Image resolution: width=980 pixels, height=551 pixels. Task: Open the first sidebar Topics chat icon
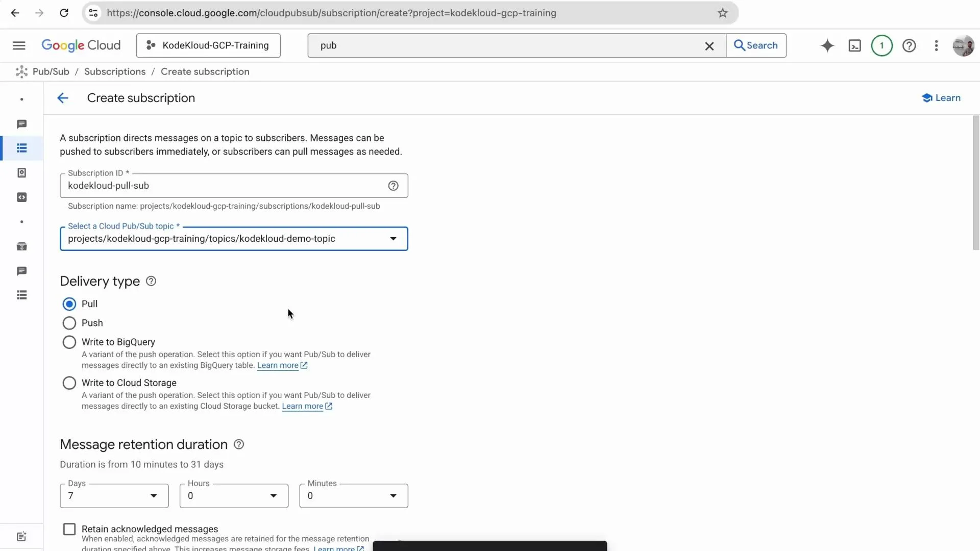[21, 124]
